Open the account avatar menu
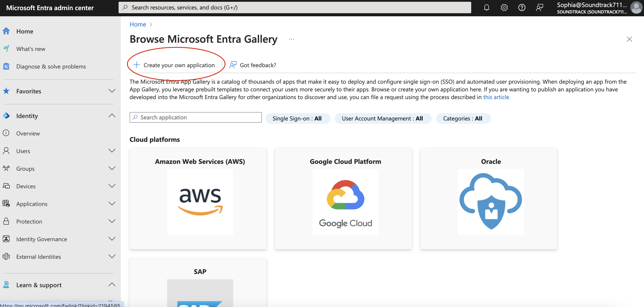This screenshot has width=644, height=307. click(636, 7)
